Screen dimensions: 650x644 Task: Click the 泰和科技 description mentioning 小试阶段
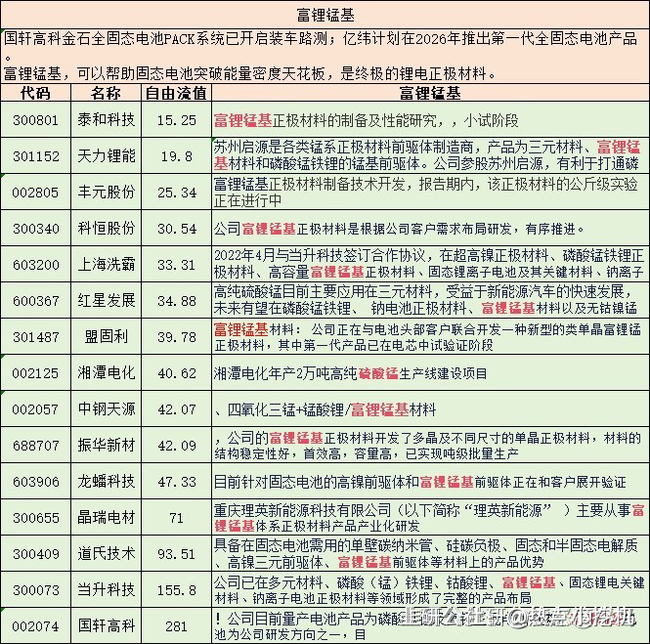click(430, 120)
